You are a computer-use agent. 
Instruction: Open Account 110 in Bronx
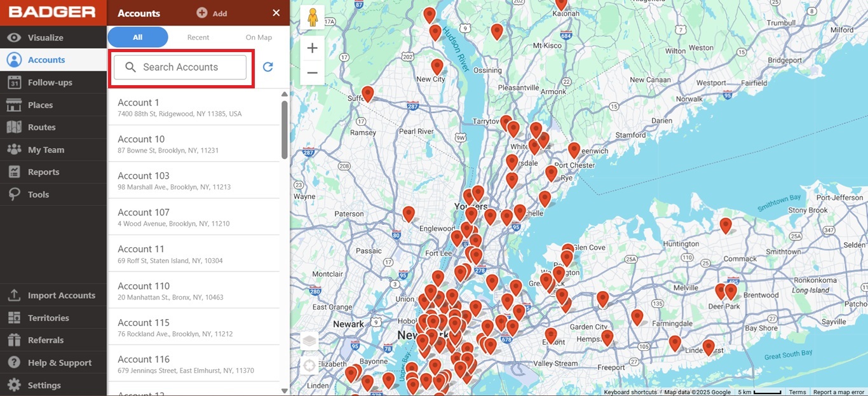(x=194, y=290)
